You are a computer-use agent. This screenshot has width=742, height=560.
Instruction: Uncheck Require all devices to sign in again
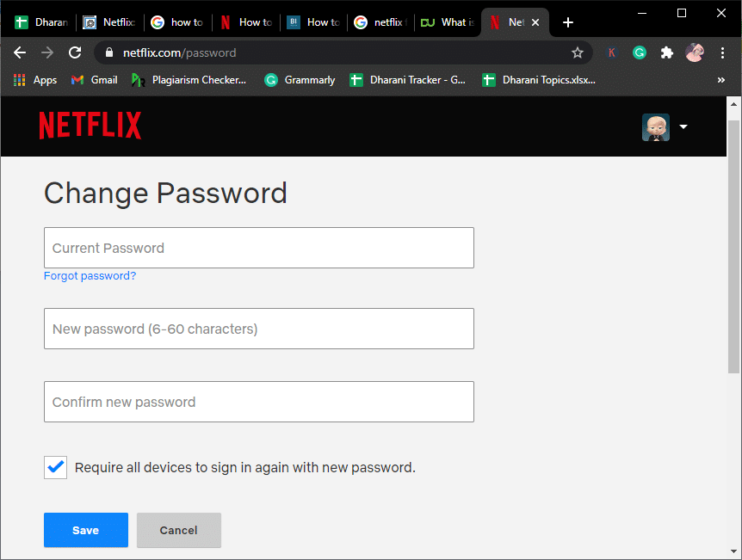click(55, 468)
